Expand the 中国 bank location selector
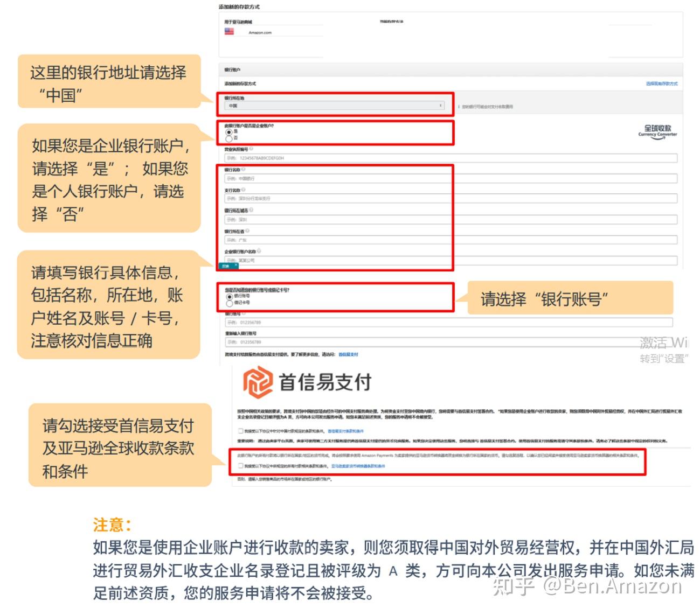This screenshot has width=700, height=615. click(x=334, y=106)
